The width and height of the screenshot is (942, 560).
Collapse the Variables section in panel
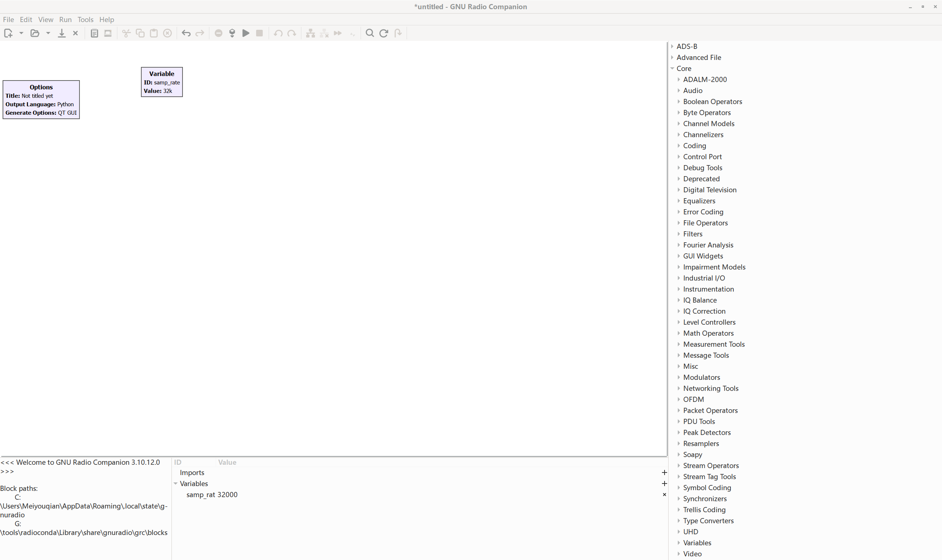pyautogui.click(x=176, y=484)
